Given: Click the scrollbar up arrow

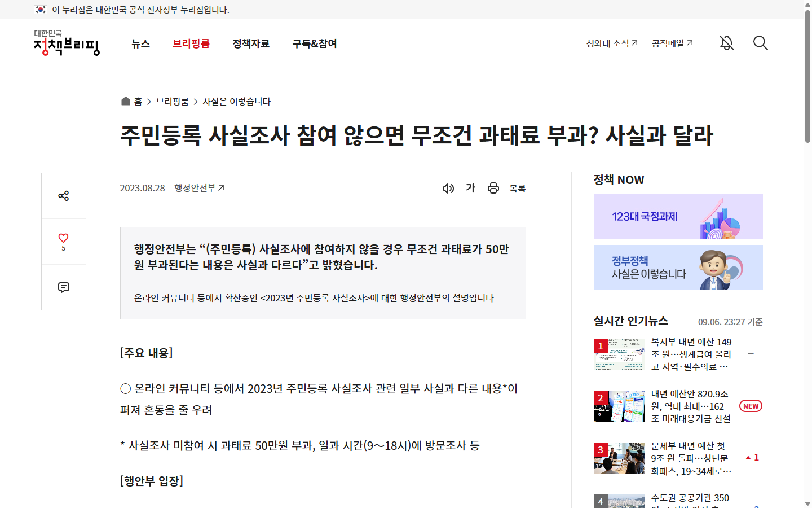Looking at the screenshot, I should pyautogui.click(x=807, y=4).
